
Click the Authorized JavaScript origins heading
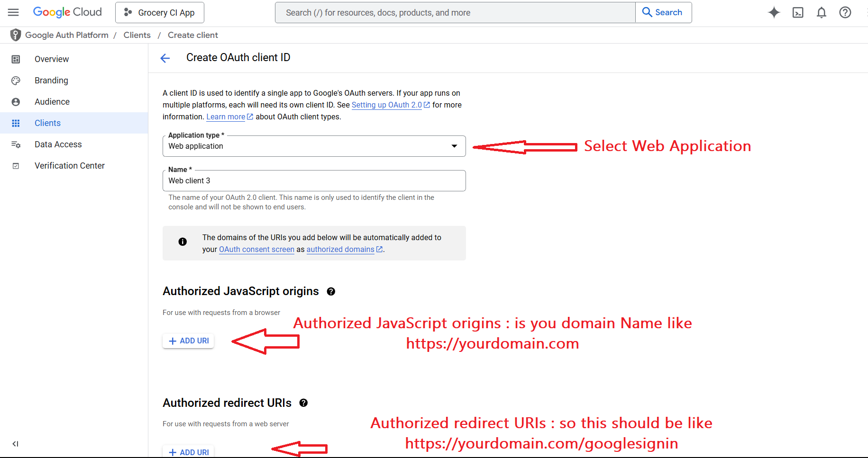(x=241, y=291)
